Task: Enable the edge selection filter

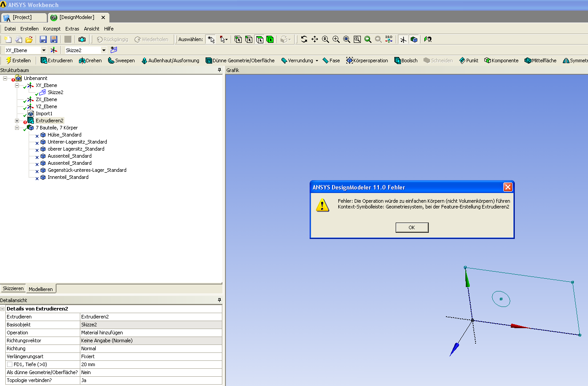Action: coord(249,39)
